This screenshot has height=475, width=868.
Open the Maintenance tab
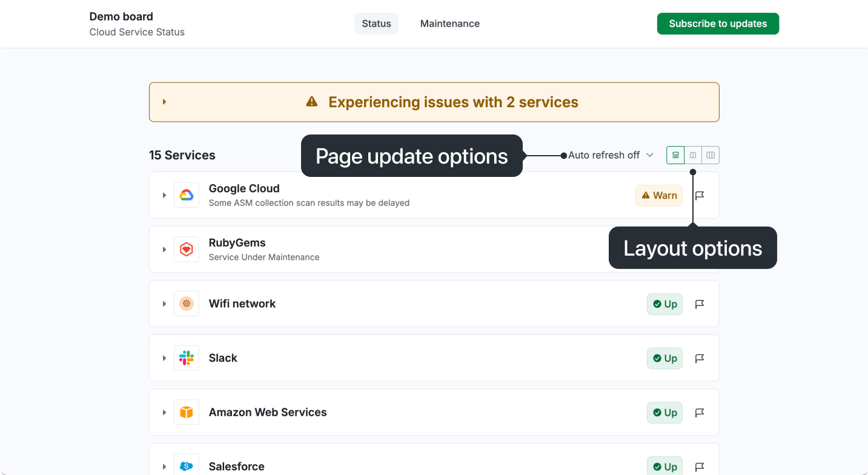(449, 24)
